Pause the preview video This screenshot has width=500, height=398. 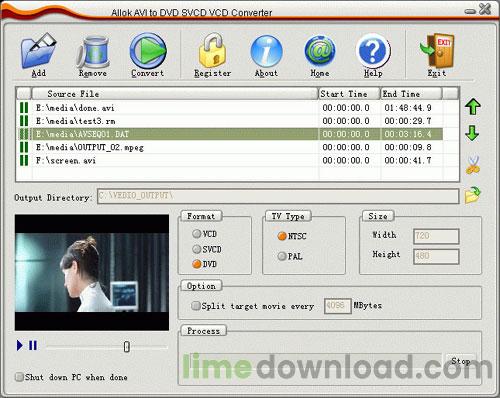click(33, 345)
